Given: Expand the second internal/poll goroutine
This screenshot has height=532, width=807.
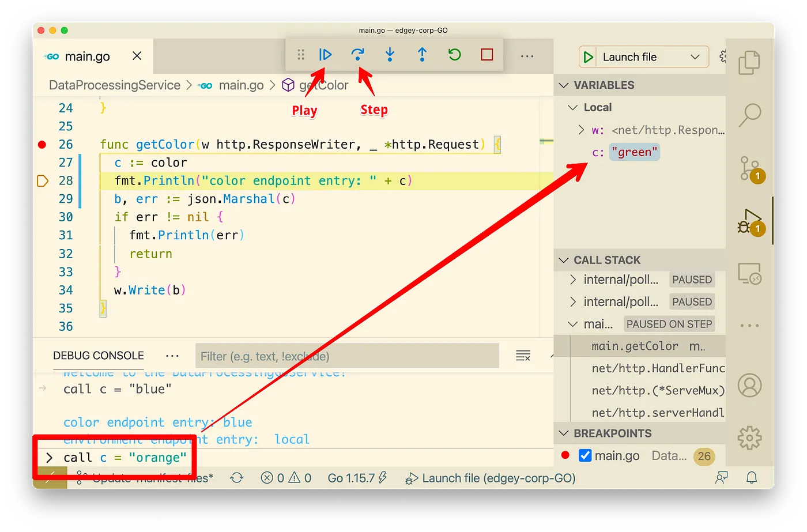Looking at the screenshot, I should (x=572, y=301).
